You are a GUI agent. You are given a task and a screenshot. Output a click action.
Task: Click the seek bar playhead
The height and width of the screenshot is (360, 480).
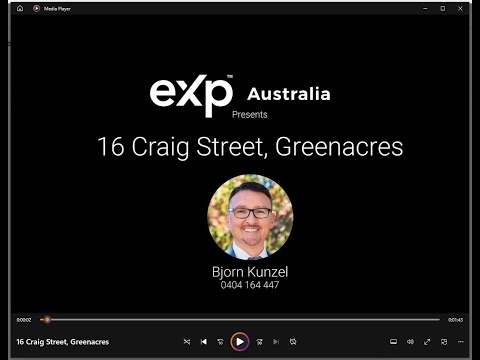click(47, 320)
